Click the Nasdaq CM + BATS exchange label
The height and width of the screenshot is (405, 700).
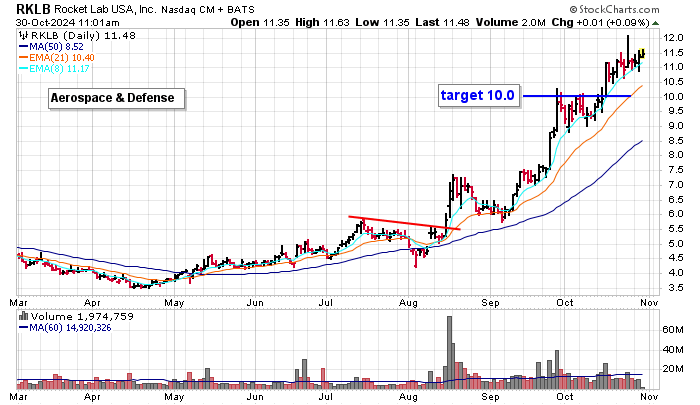click(208, 9)
